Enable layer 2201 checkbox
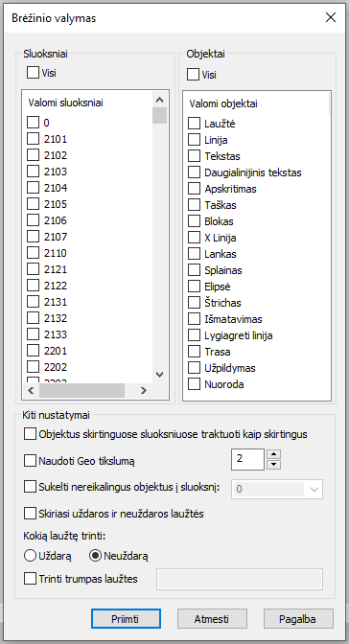Screen dimensions: 349x644 pos(33,351)
